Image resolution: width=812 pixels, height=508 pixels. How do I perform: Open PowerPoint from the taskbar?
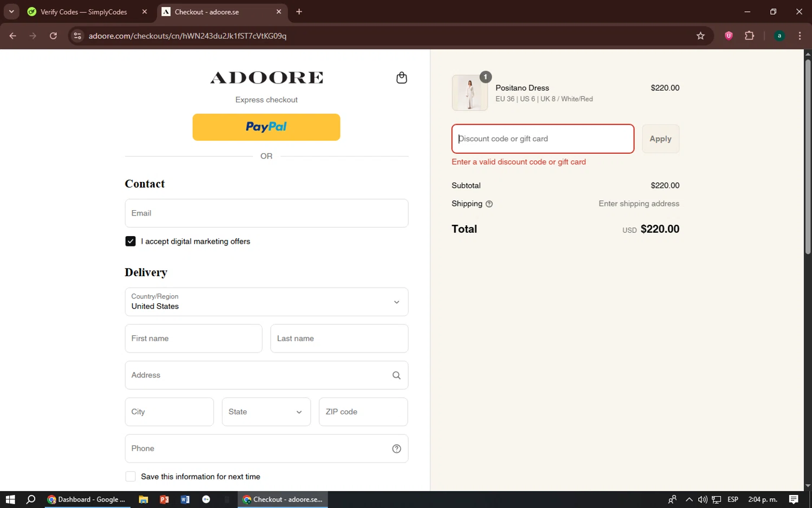164,499
